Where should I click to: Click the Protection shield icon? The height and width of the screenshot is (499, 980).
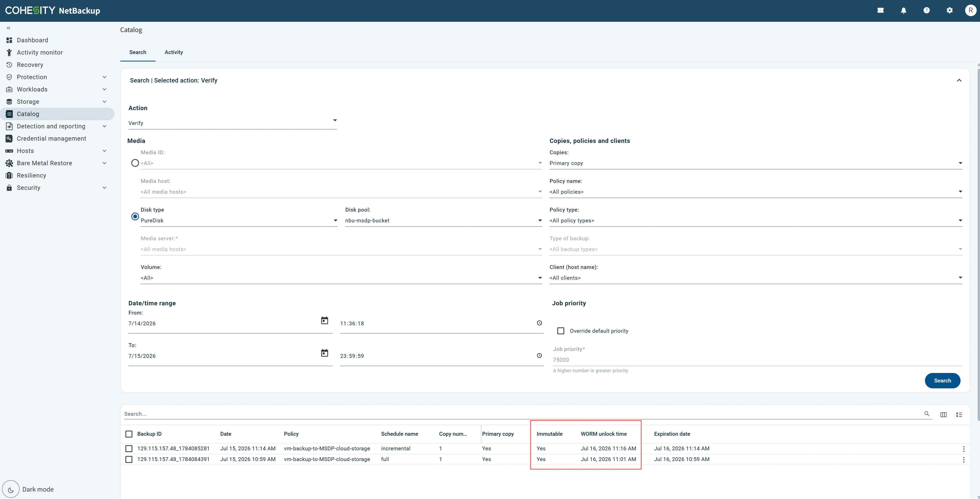(9, 77)
